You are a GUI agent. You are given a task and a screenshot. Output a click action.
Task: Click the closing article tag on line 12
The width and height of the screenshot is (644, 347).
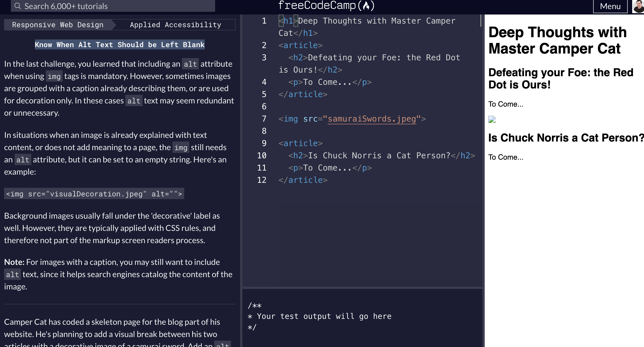302,180
